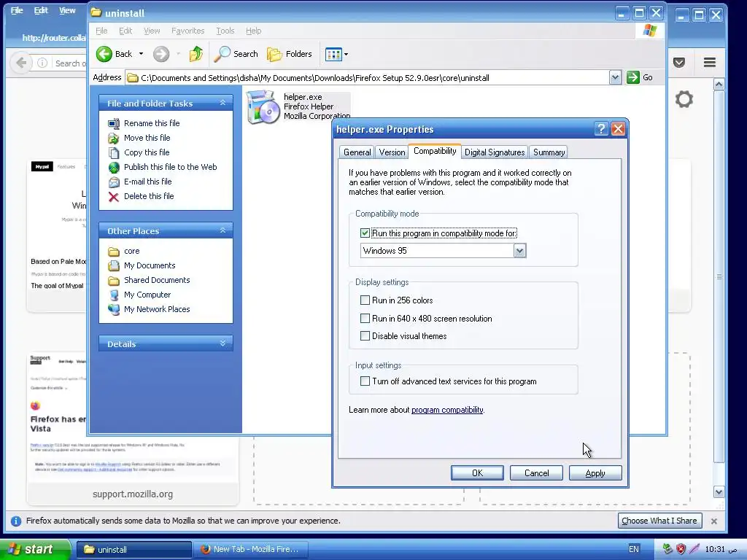Open the Firefox hamburger menu
Image resolution: width=747 pixels, height=560 pixels.
click(x=710, y=63)
